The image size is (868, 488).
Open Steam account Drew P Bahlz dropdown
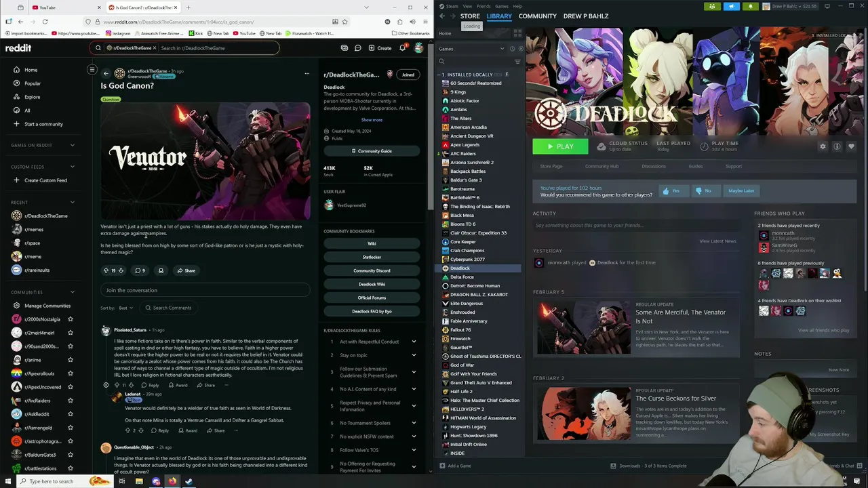791,6
